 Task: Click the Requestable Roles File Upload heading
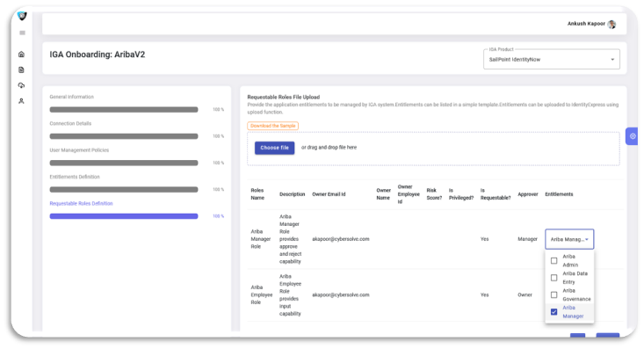coord(284,98)
